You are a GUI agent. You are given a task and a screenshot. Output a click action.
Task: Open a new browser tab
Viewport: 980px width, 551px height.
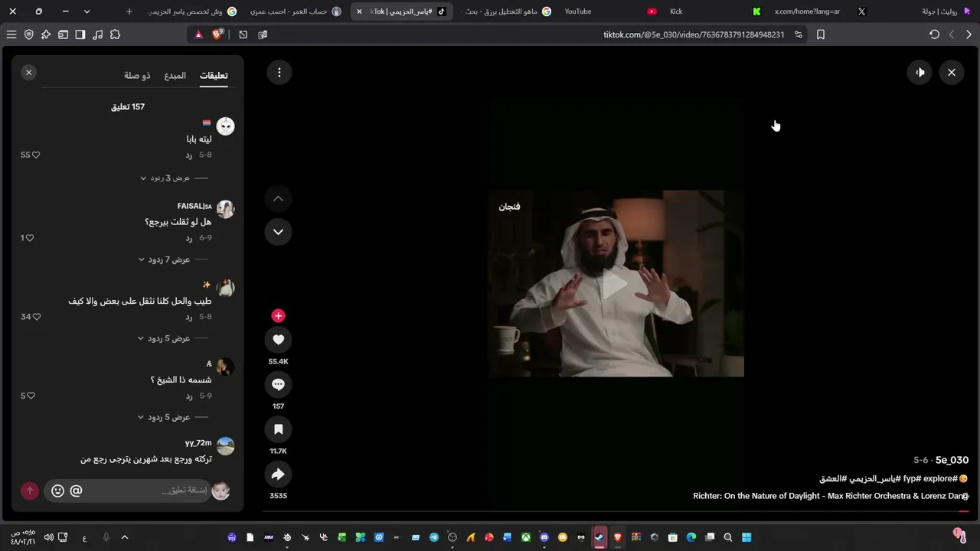point(129,11)
